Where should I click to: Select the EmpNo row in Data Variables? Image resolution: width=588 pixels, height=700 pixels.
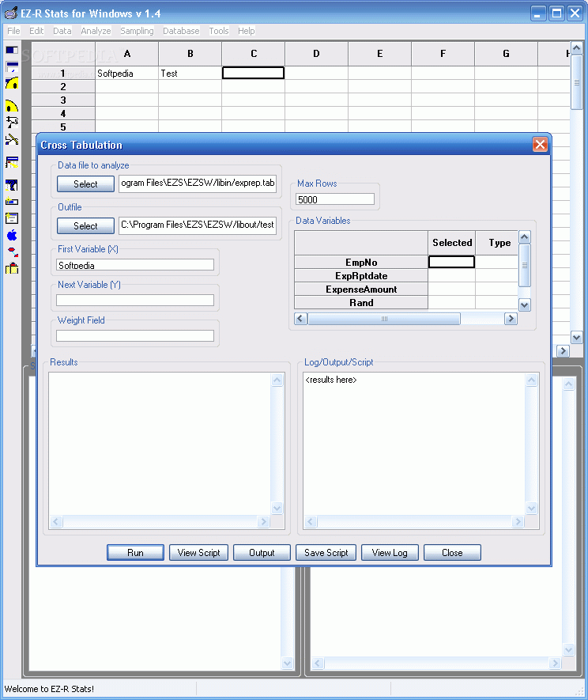click(361, 262)
